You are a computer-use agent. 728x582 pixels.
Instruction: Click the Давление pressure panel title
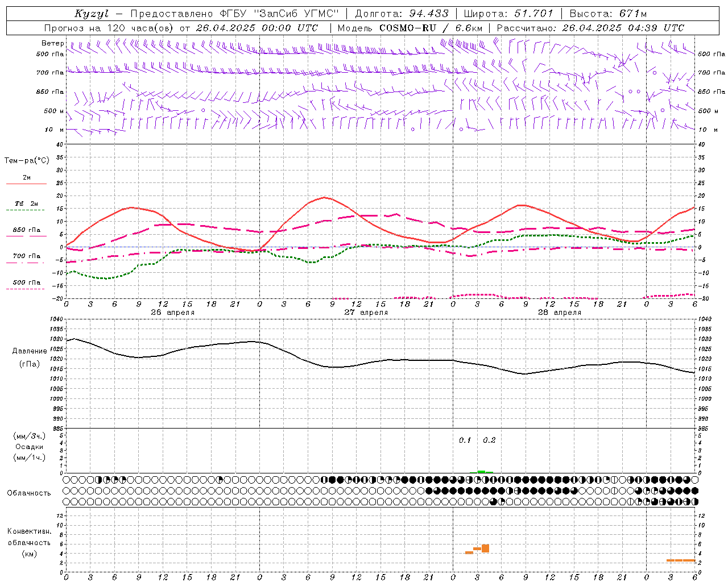click(x=30, y=351)
